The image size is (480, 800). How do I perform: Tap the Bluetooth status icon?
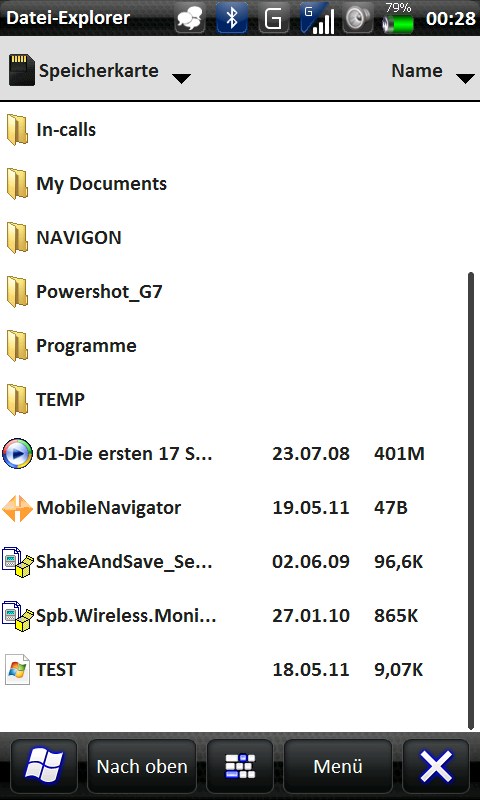click(232, 18)
